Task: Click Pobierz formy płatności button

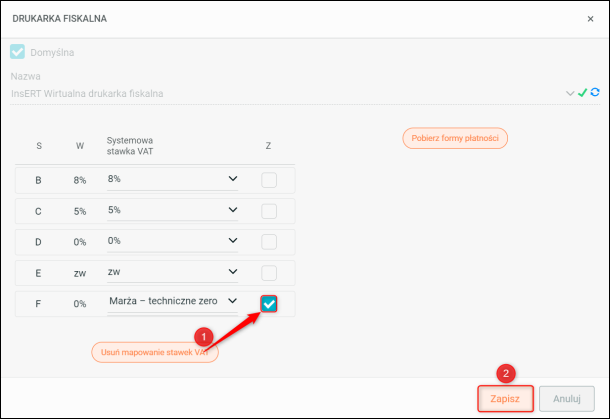Action: point(455,138)
